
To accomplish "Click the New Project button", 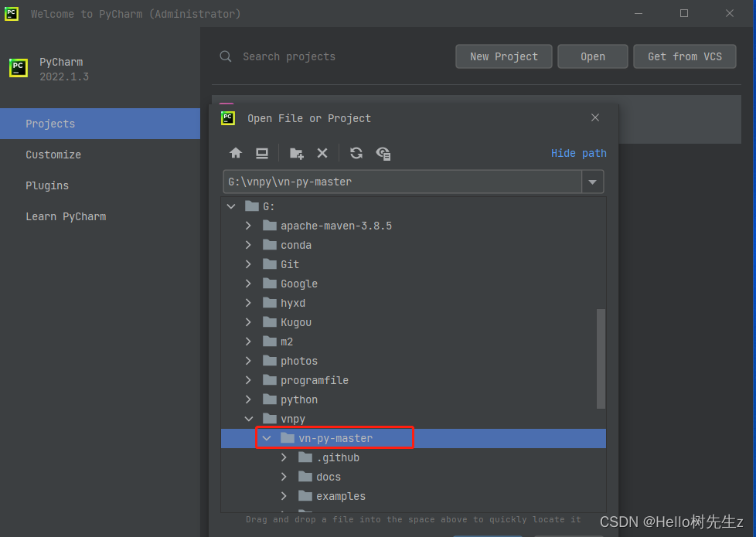I will [x=504, y=56].
